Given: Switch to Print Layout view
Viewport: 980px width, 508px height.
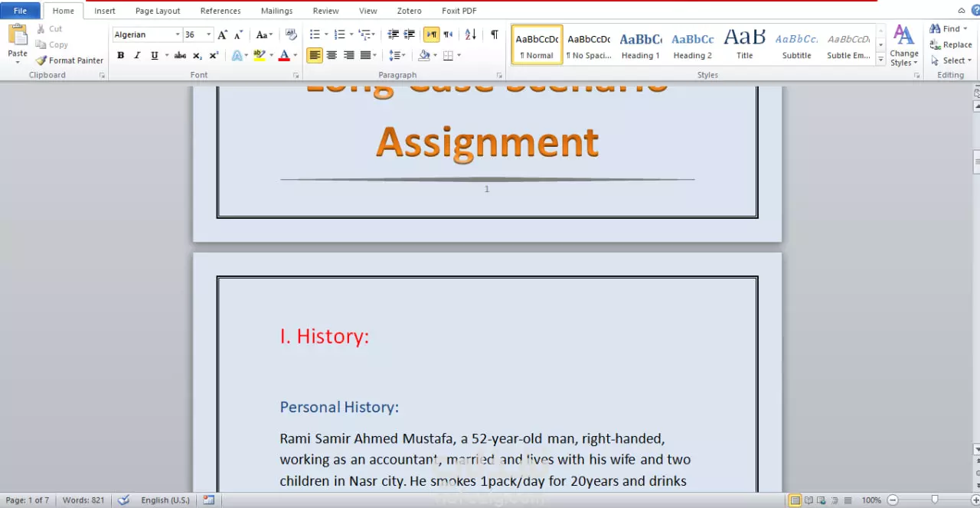Looking at the screenshot, I should tap(795, 500).
